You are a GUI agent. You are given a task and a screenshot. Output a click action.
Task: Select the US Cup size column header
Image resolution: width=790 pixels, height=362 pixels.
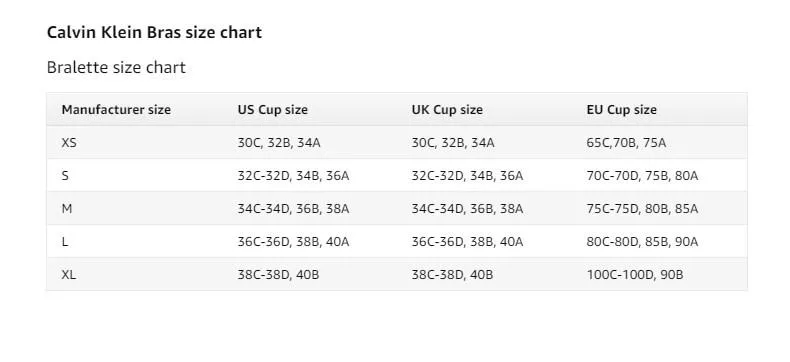273,110
